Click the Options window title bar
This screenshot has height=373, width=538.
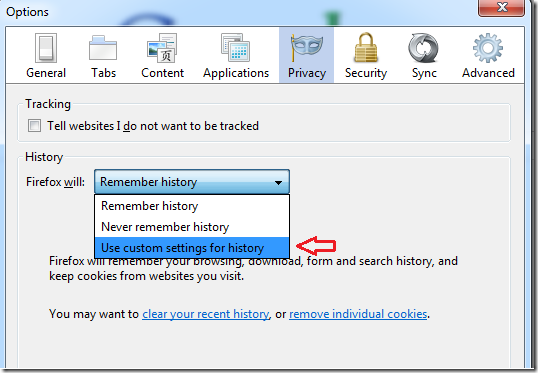[240, 12]
